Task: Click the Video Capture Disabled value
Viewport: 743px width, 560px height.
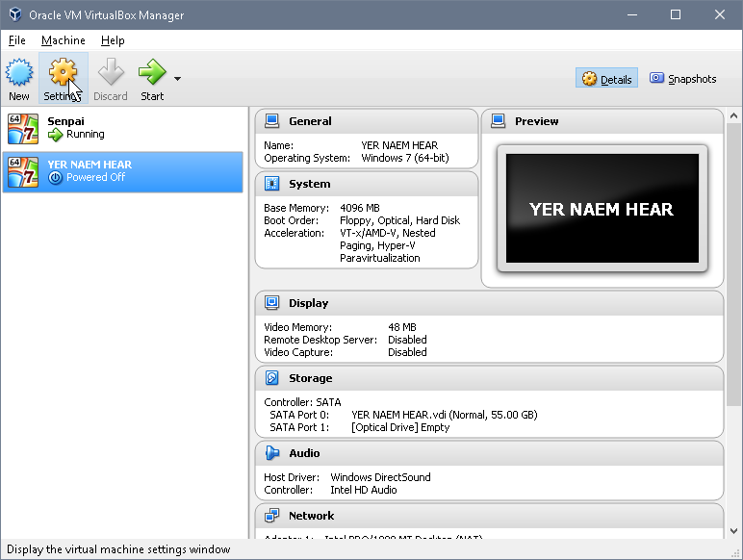Action: pyautogui.click(x=407, y=352)
